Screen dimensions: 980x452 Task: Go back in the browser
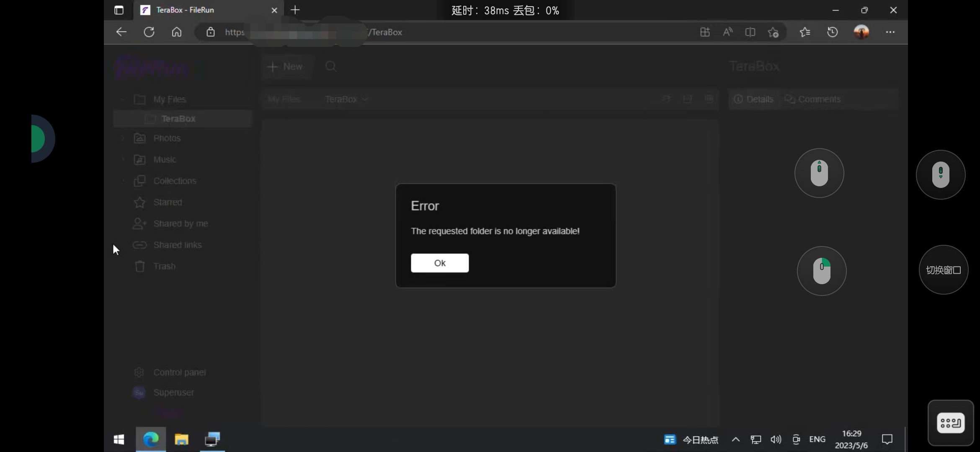pyautogui.click(x=121, y=32)
